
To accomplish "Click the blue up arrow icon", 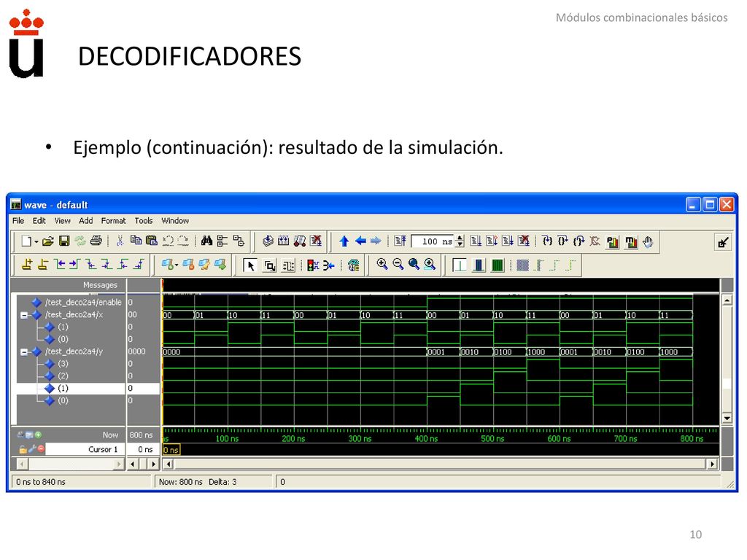I will pyautogui.click(x=344, y=241).
